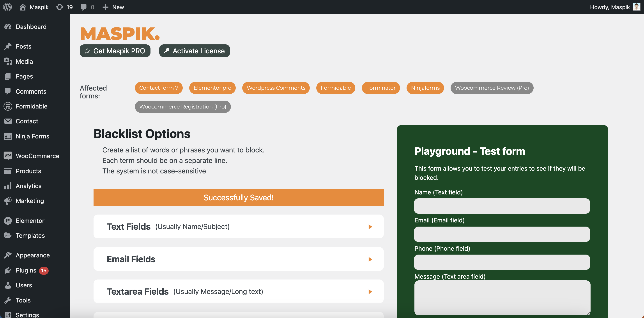Expand the Text Fields section arrow
Screen dimensions: 644x318
pyautogui.click(x=370, y=227)
